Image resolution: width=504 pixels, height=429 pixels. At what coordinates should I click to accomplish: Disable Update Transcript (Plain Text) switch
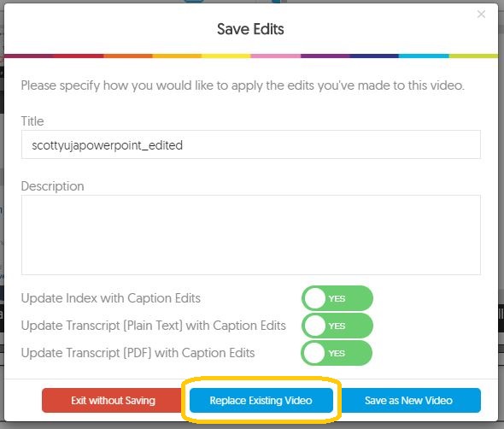pos(337,326)
